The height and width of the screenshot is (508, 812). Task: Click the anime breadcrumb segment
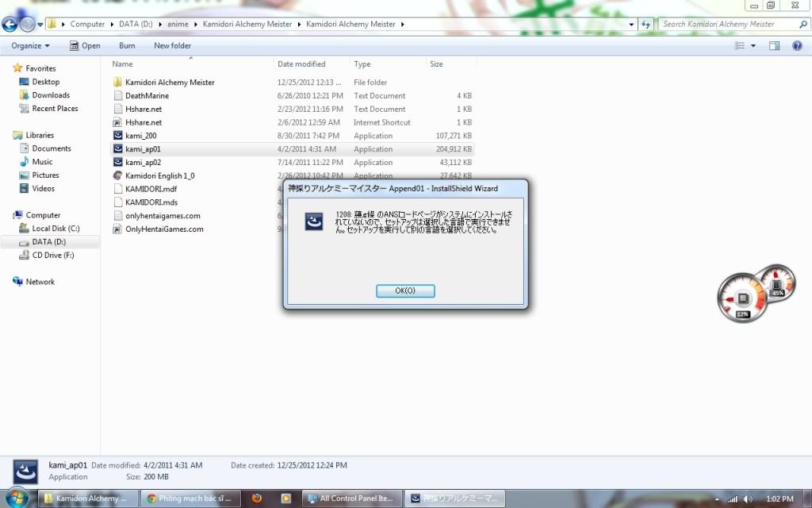click(x=178, y=25)
